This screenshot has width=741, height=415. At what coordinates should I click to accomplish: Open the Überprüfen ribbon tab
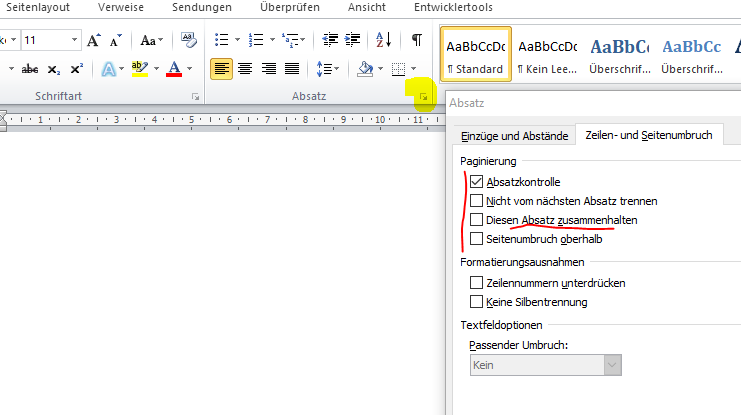coord(290,8)
